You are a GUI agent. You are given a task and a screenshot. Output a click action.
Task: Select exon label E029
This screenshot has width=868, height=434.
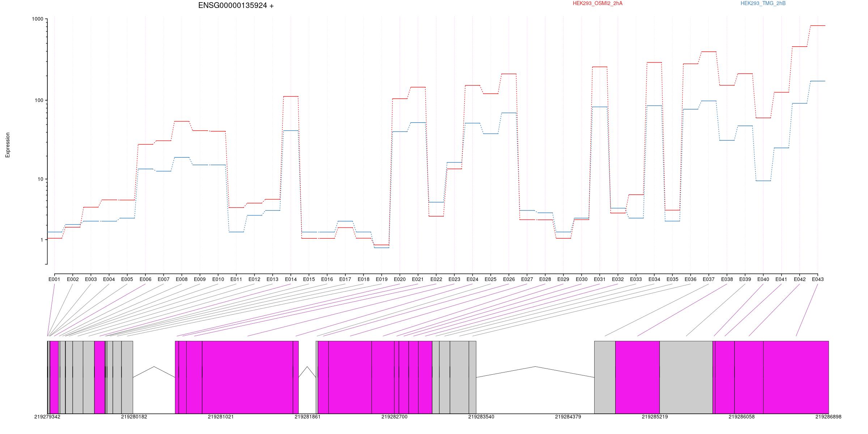click(563, 279)
